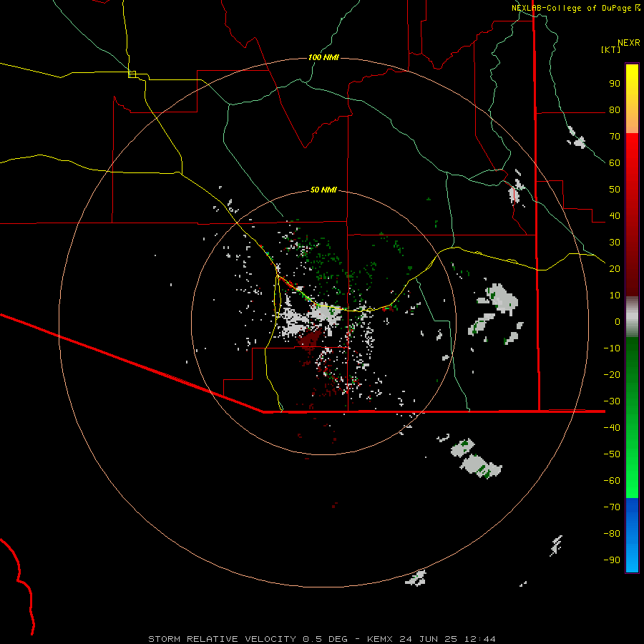The image size is (644, 644).
Task: Select the positive 20 scale value
Action: pos(615,268)
